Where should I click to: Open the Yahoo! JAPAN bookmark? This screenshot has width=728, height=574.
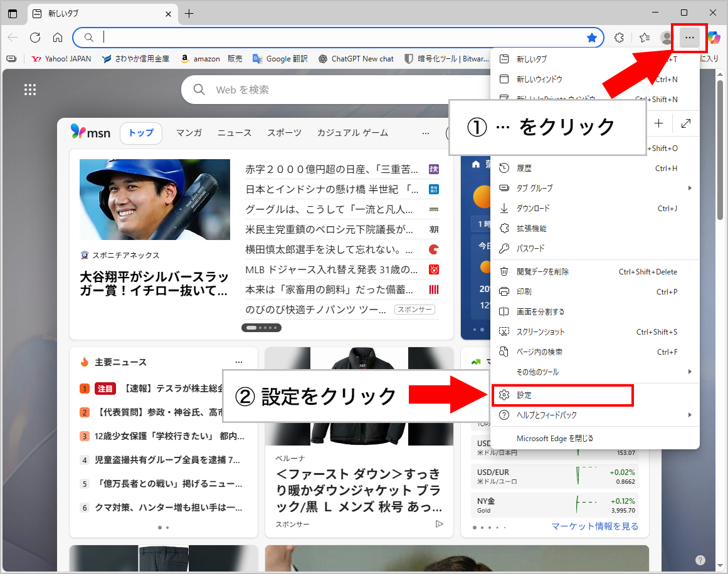pos(61,59)
